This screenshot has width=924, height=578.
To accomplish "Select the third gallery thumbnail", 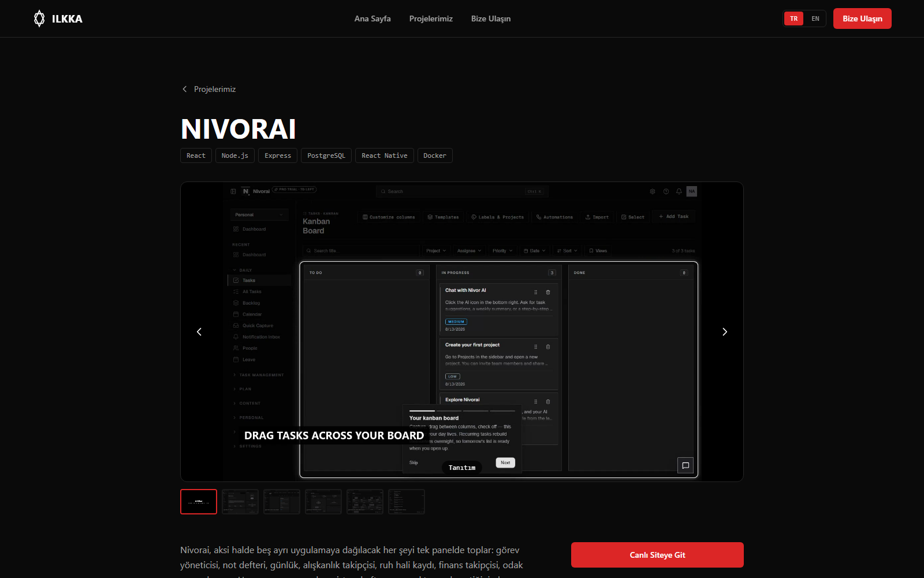I will [282, 502].
